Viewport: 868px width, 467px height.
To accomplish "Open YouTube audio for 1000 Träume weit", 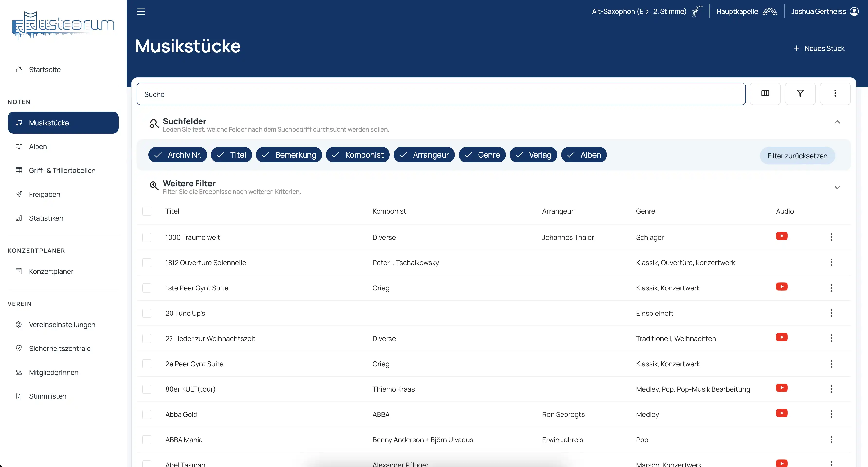I will (781, 236).
